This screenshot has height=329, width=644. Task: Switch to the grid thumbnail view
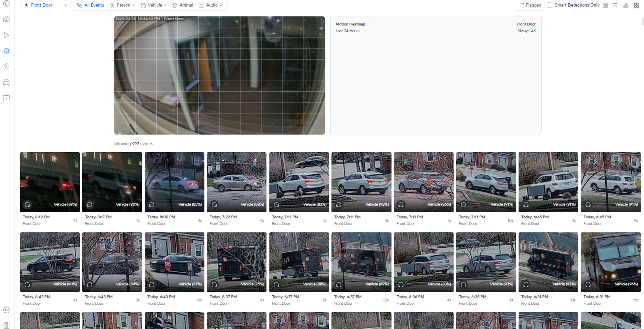coord(637,5)
